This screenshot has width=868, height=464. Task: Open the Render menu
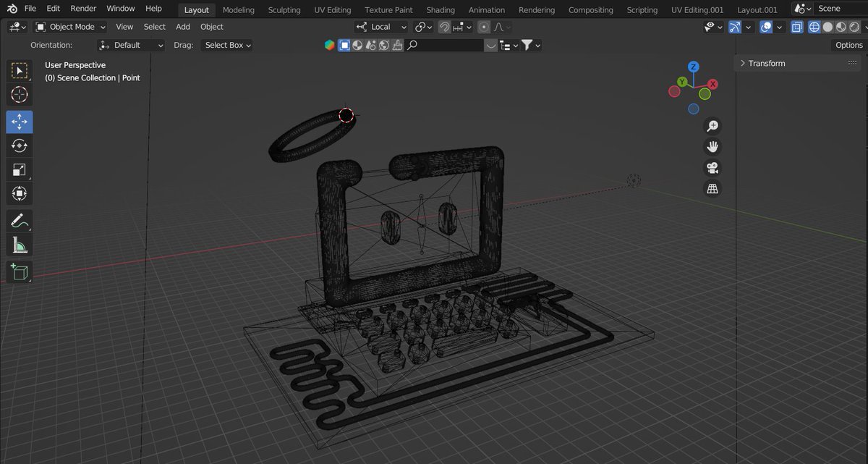click(x=83, y=9)
